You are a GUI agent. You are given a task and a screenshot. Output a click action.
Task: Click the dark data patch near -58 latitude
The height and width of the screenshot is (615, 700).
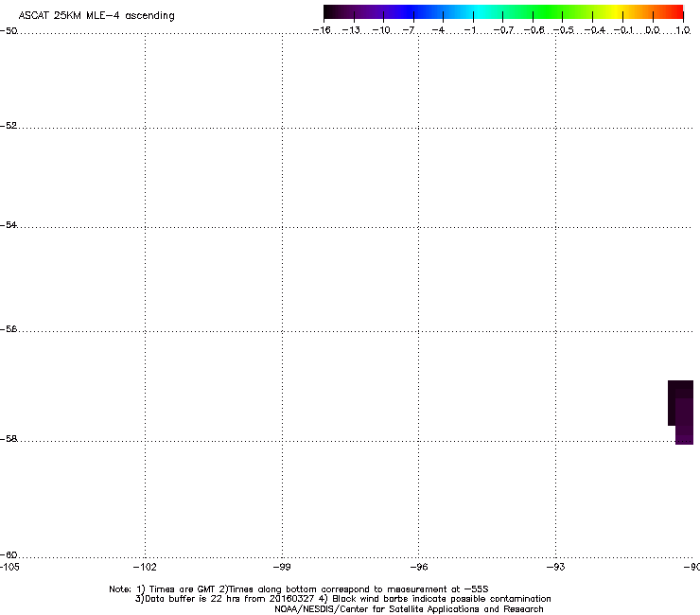[x=681, y=412]
